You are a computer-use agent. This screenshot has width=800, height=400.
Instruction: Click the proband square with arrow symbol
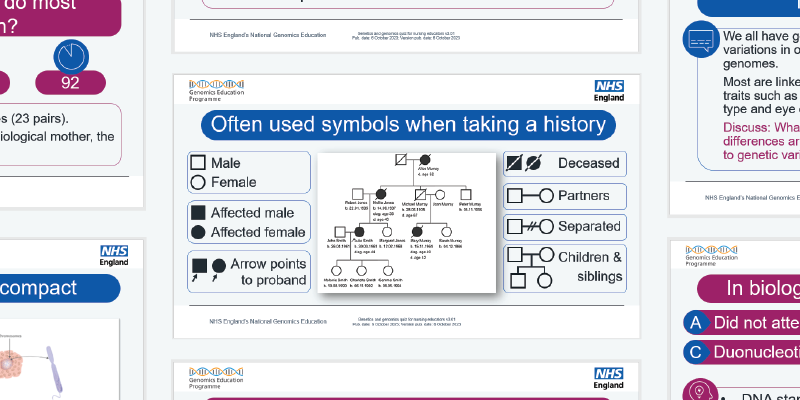click(199, 269)
